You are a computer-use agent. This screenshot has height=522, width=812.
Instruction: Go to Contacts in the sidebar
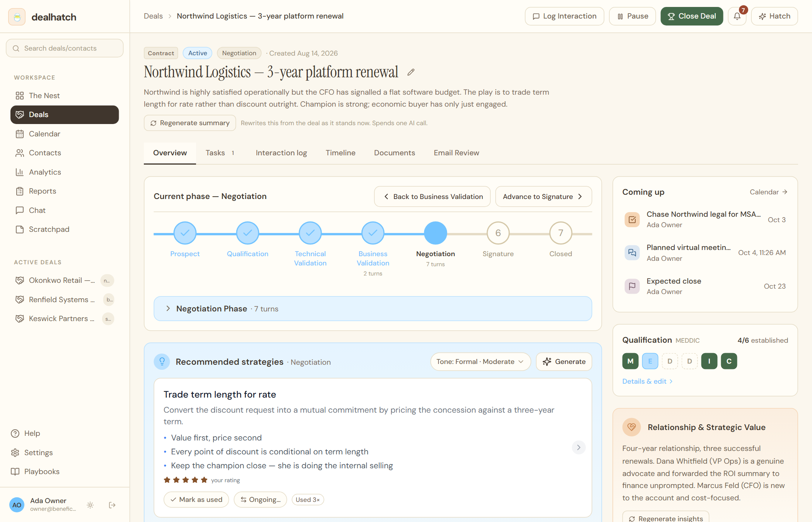(x=65, y=153)
